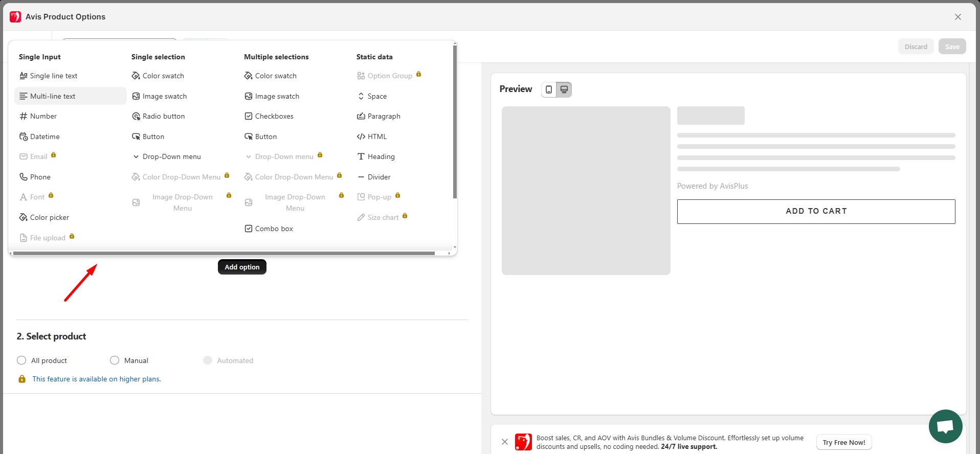
Task: Click the Add option button
Action: [x=242, y=267]
